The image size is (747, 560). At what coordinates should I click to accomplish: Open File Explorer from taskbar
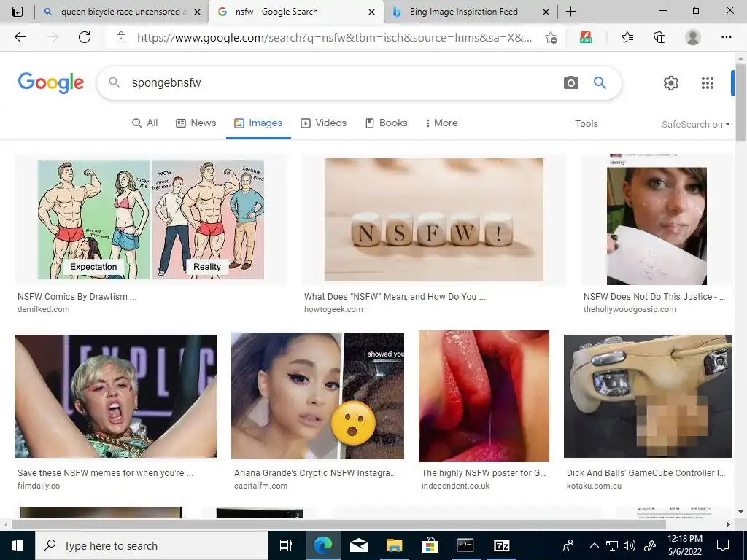click(394, 545)
